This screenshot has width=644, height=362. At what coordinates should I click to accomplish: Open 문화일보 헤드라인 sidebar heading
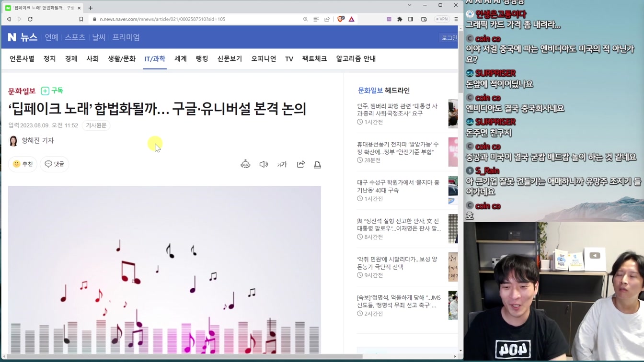[384, 90]
